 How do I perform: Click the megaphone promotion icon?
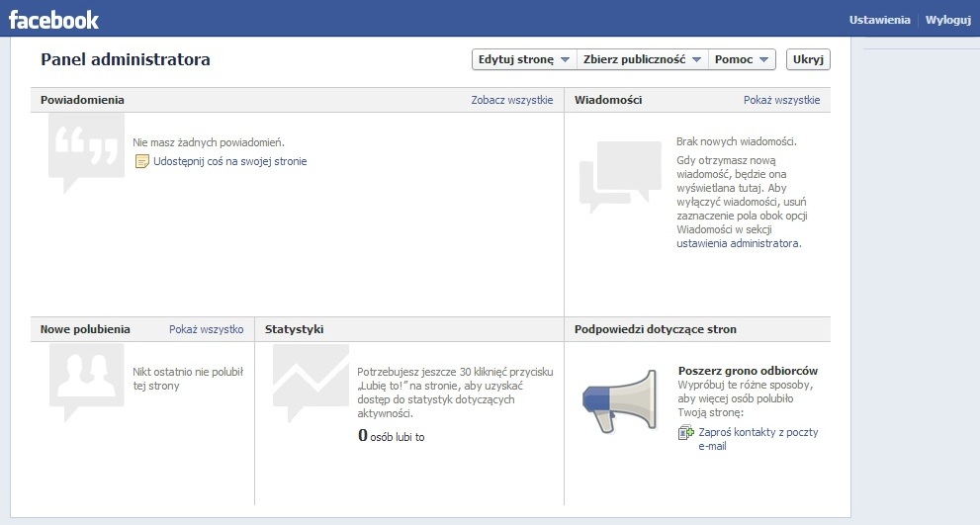pos(617,400)
